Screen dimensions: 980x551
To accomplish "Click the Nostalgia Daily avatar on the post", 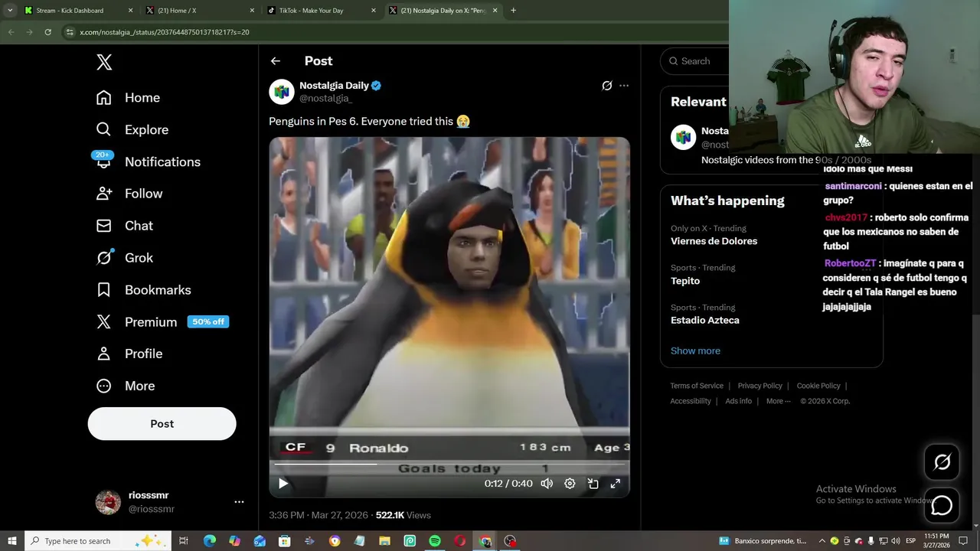I will (x=282, y=92).
